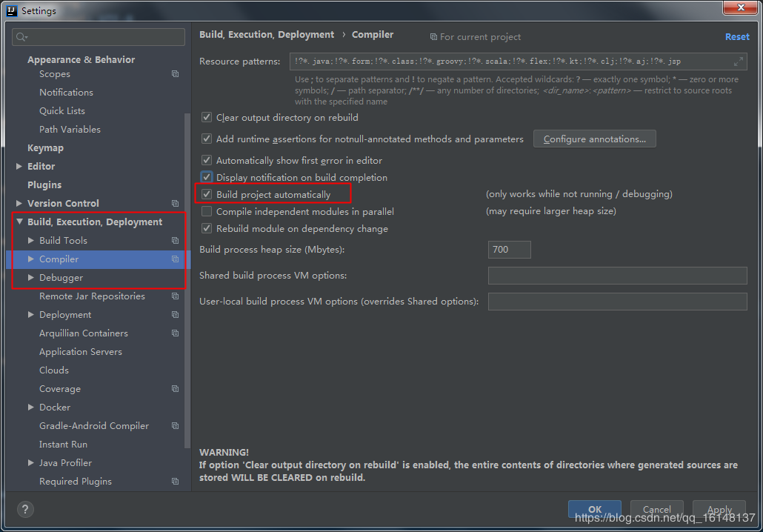Toggle Rebuild module on dependency change
Viewport: 763px width, 532px height.
(x=207, y=228)
